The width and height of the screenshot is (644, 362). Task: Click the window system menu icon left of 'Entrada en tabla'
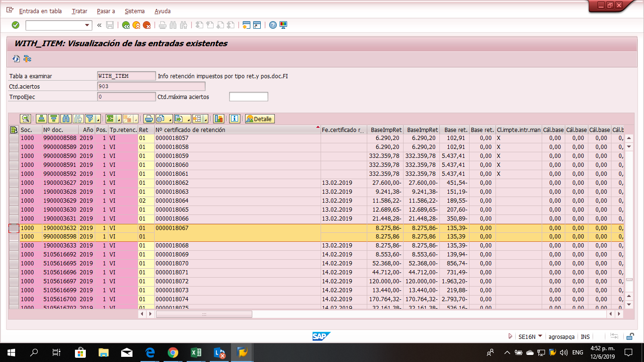[10, 10]
